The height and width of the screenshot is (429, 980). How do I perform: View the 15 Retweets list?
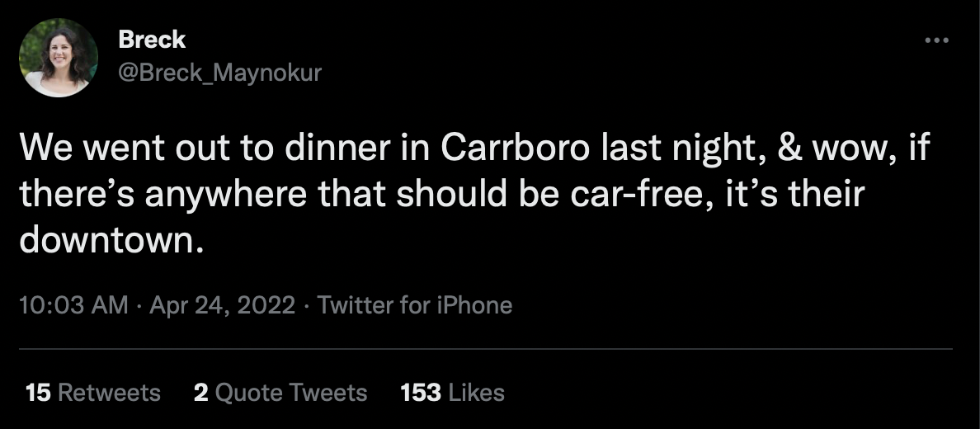pos(93,392)
